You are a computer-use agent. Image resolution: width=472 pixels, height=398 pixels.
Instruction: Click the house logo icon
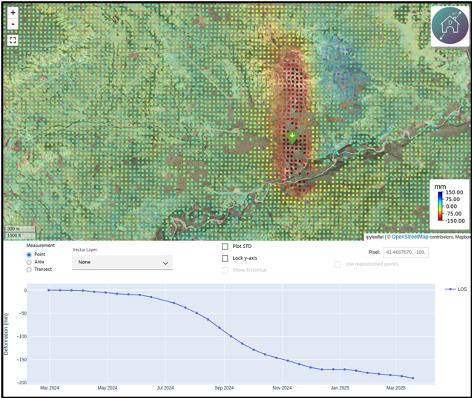pyautogui.click(x=450, y=26)
